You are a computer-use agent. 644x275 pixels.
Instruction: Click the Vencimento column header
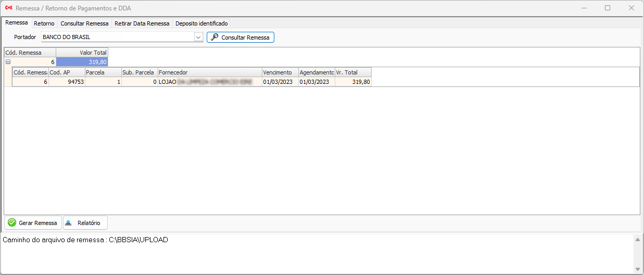coord(280,72)
